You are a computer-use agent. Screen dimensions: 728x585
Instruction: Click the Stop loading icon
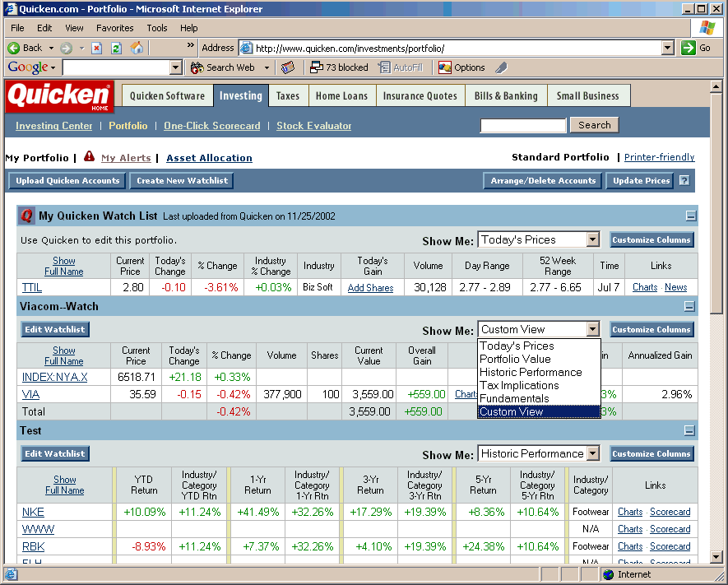tap(97, 48)
